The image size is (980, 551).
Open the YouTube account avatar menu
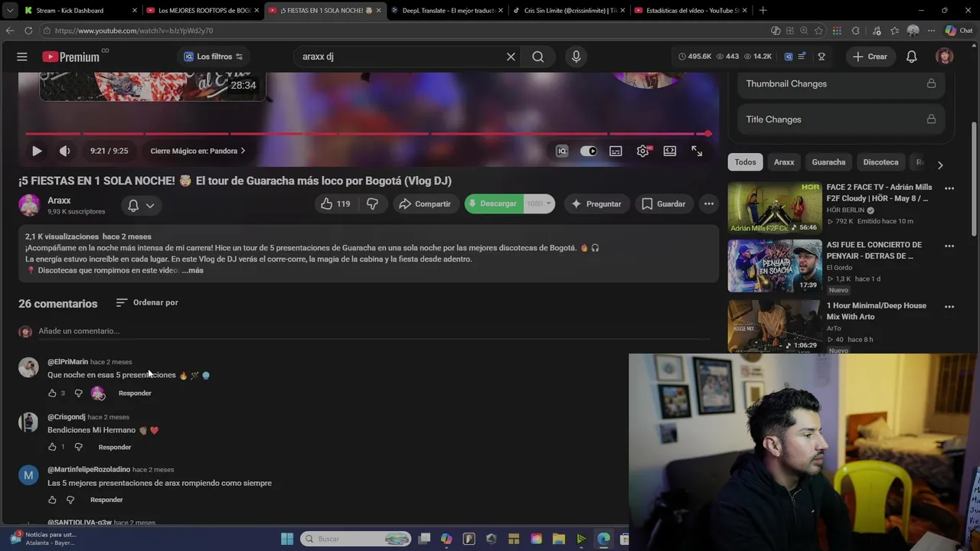coord(944,57)
